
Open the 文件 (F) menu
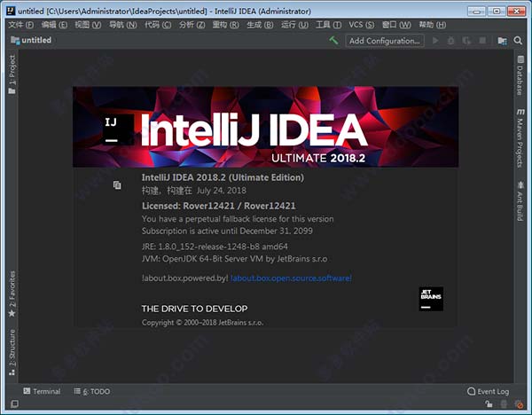21,25
